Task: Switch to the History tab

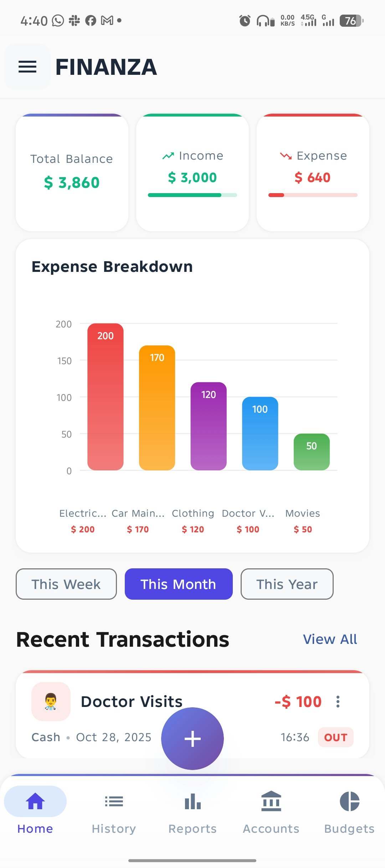Action: (113, 828)
